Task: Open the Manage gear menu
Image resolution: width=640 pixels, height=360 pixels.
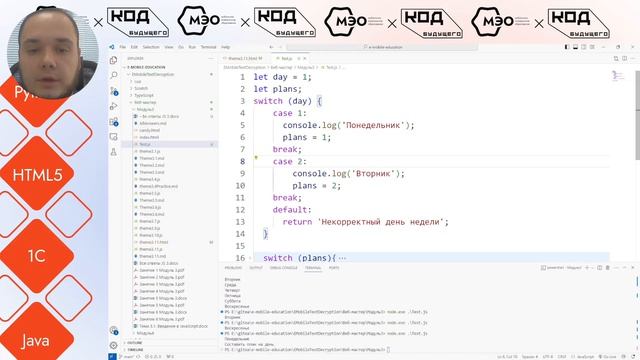Action: (x=113, y=345)
